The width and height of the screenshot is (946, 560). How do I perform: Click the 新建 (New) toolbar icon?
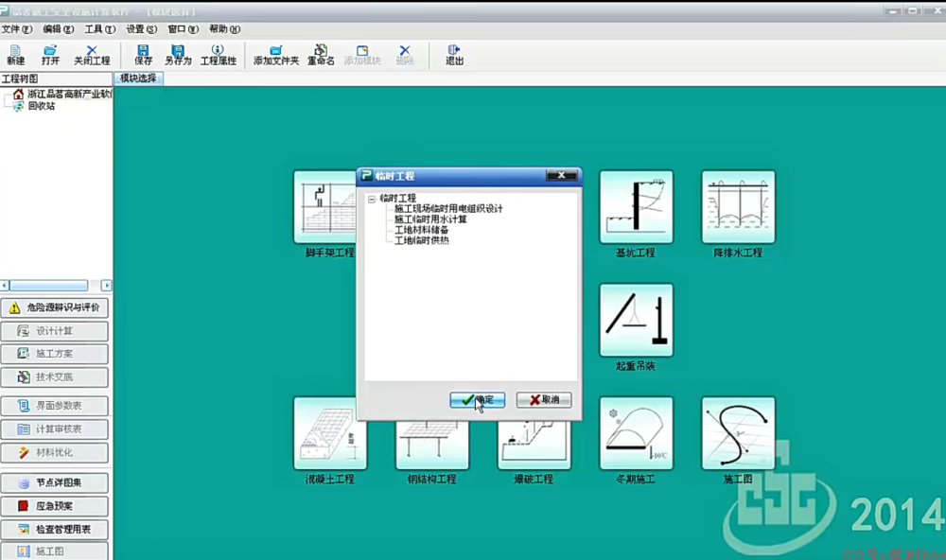point(15,54)
